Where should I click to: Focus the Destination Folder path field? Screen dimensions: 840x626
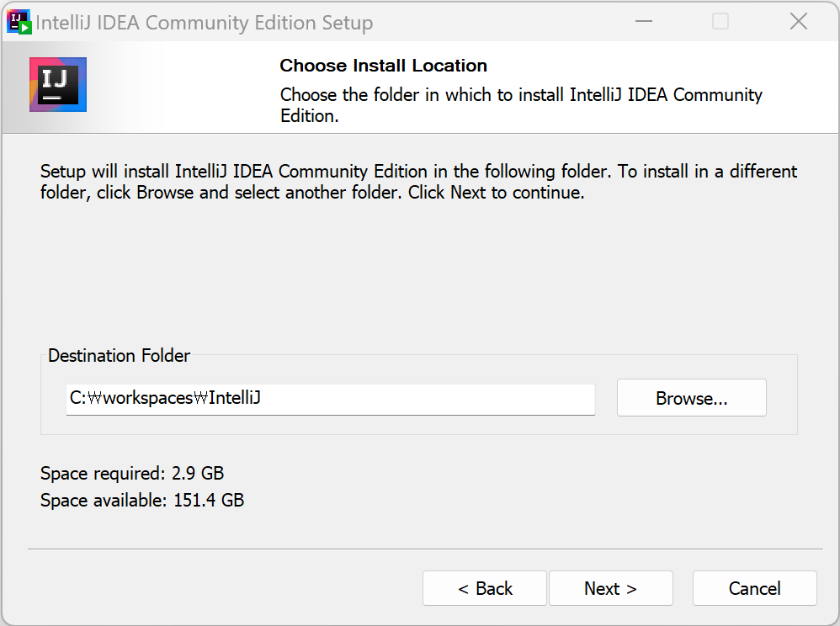pyautogui.click(x=331, y=399)
